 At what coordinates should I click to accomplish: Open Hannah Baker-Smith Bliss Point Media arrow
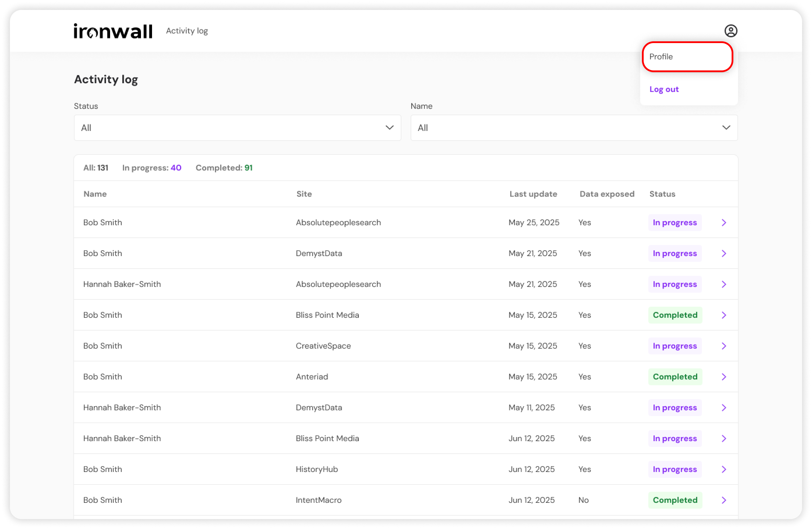(x=724, y=439)
